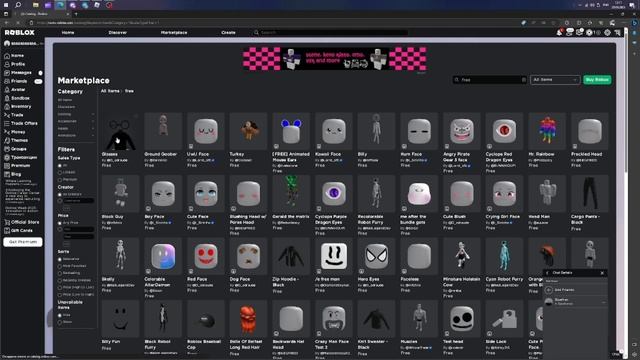This screenshot has height=360, width=640.
Task: Select the All Creators radio
Action: pos(60,195)
